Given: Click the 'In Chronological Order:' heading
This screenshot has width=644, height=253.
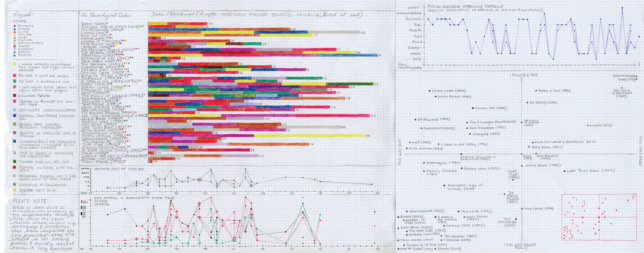Looking at the screenshot, I should click(x=107, y=15).
